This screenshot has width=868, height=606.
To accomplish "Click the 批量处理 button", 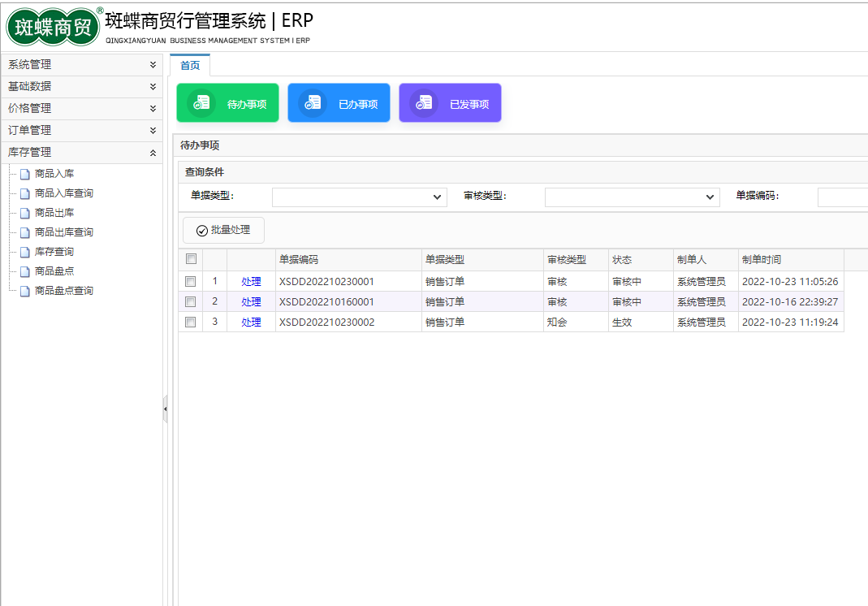I will 223,230.
